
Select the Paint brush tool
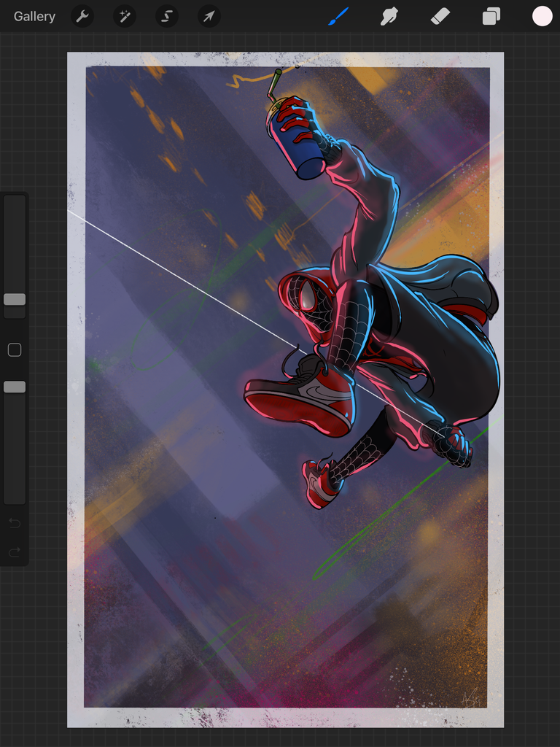pyautogui.click(x=338, y=16)
